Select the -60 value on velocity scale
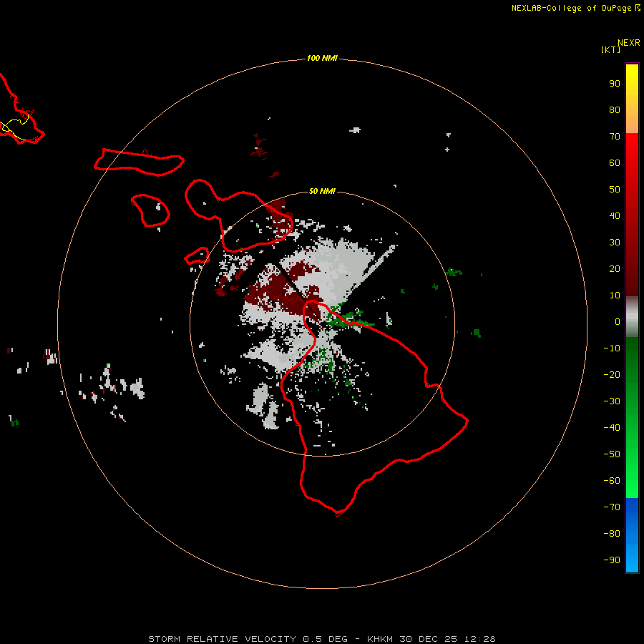This screenshot has width=644, height=644. (612, 481)
